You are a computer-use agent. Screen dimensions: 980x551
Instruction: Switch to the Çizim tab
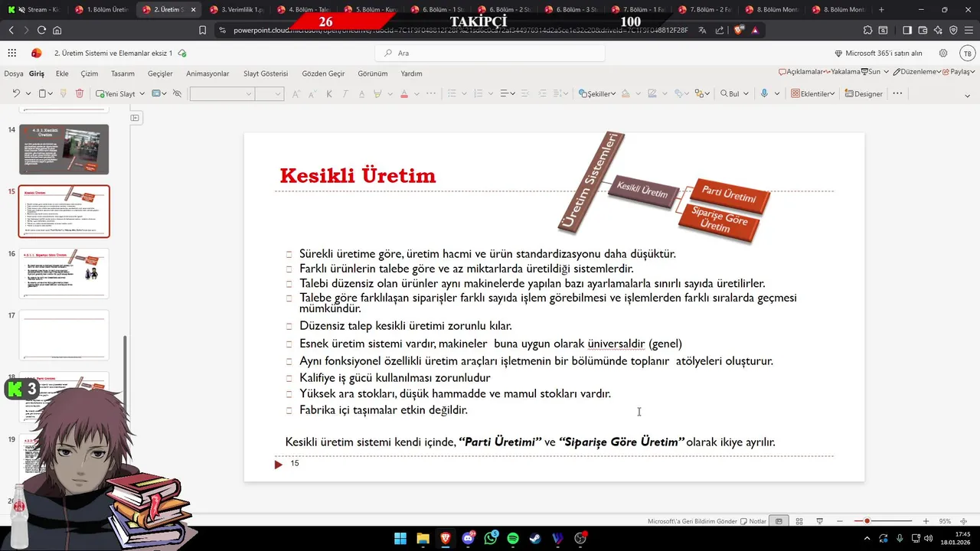90,73
